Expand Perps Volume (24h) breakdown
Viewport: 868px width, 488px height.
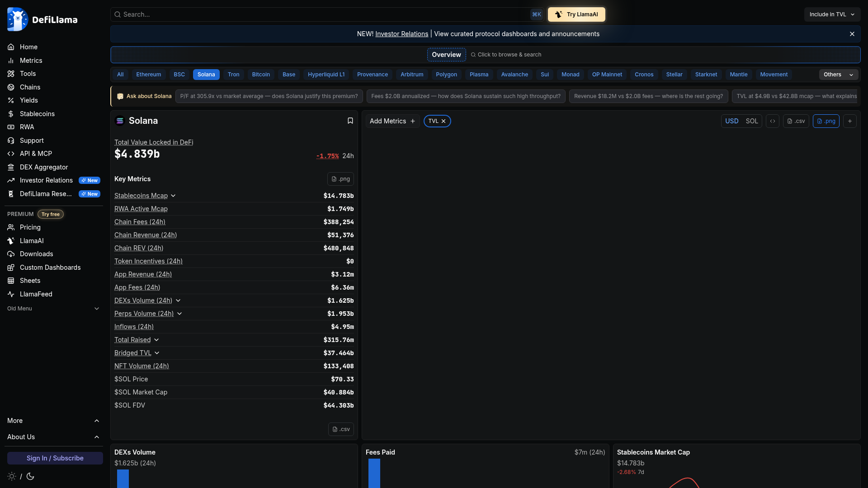[x=179, y=314]
